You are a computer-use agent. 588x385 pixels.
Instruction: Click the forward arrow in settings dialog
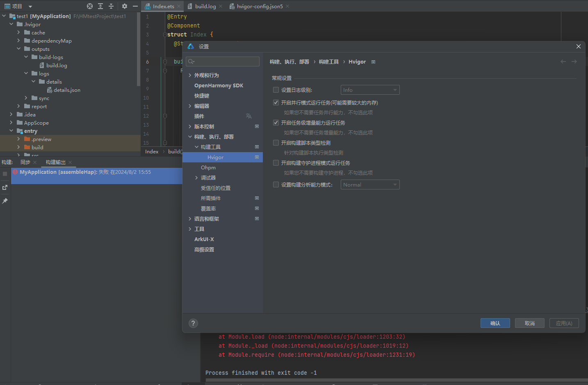click(x=574, y=62)
